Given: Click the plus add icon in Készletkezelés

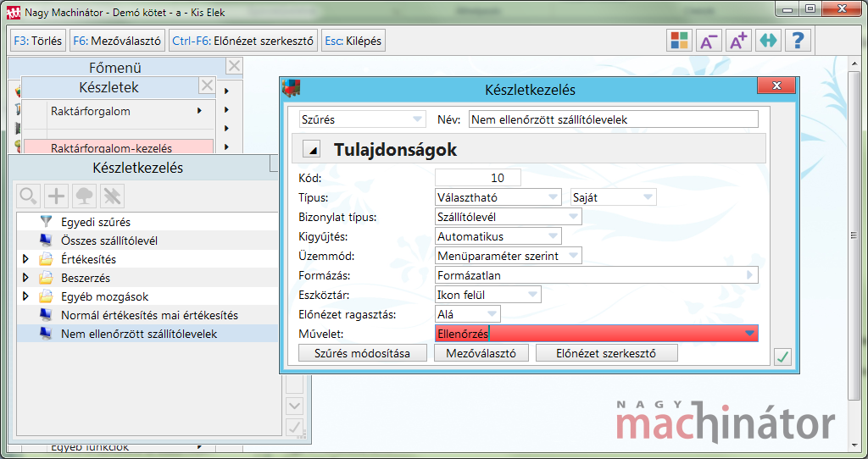Looking at the screenshot, I should pyautogui.click(x=57, y=196).
